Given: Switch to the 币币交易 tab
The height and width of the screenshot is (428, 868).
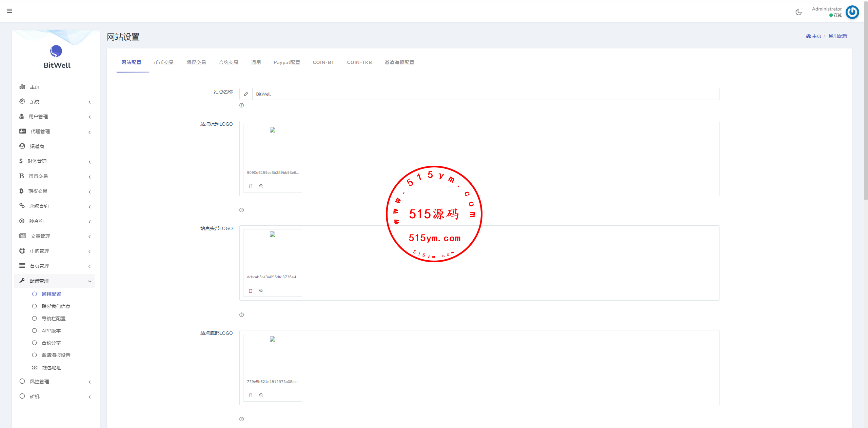Looking at the screenshot, I should (163, 62).
